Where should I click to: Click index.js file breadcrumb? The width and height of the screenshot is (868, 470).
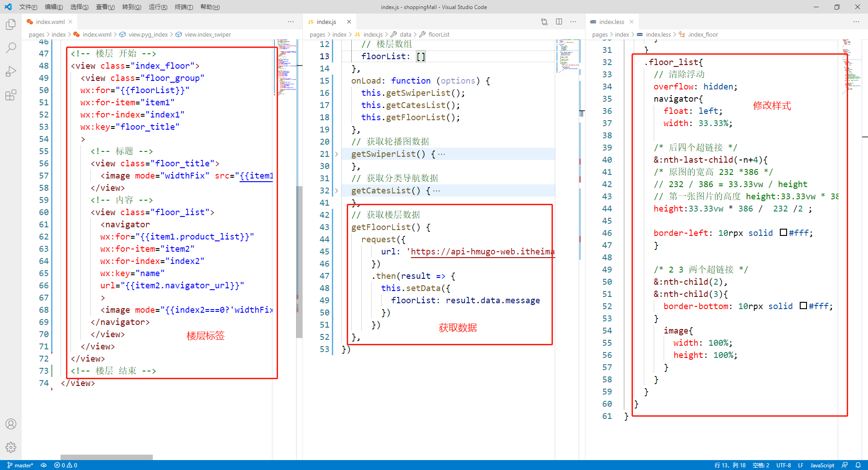[373, 34]
